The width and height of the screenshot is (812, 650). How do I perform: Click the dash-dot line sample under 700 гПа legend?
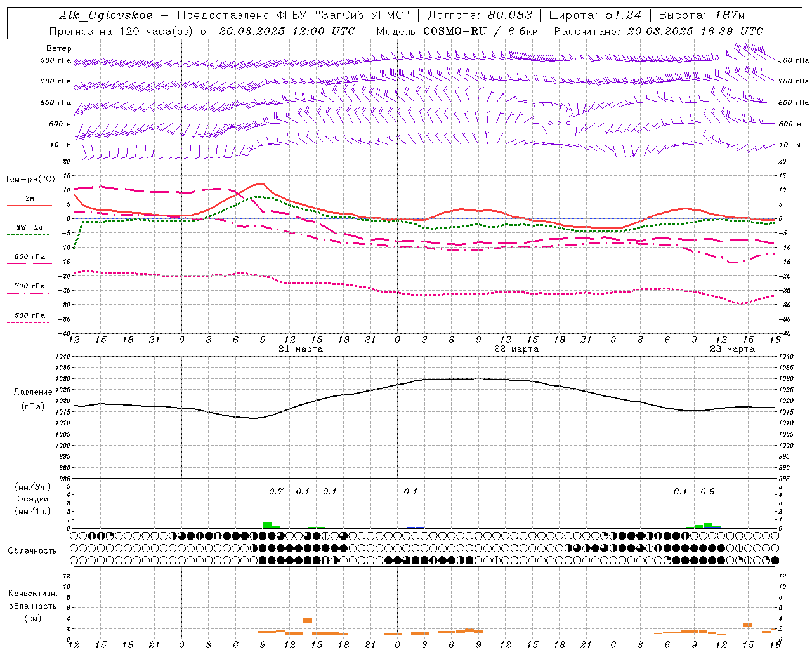point(28,293)
